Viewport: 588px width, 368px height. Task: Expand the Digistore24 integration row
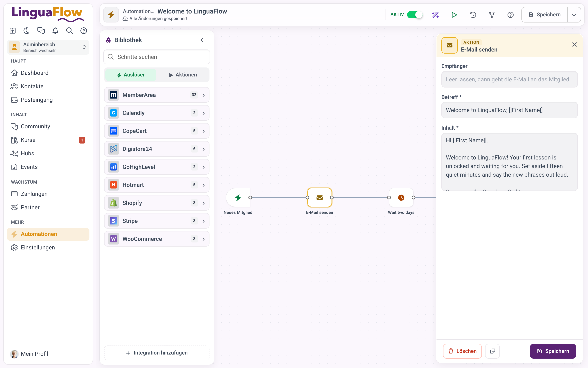click(157, 149)
